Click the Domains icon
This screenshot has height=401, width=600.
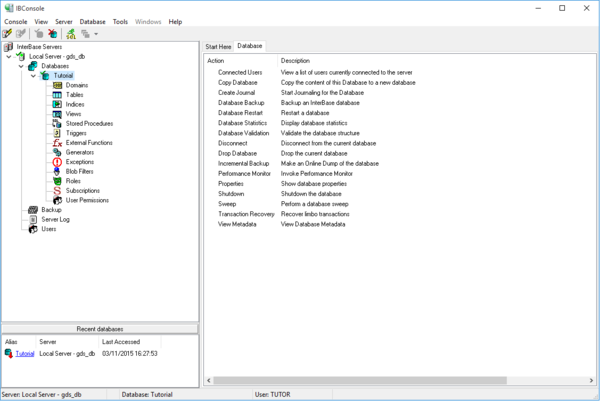57,85
